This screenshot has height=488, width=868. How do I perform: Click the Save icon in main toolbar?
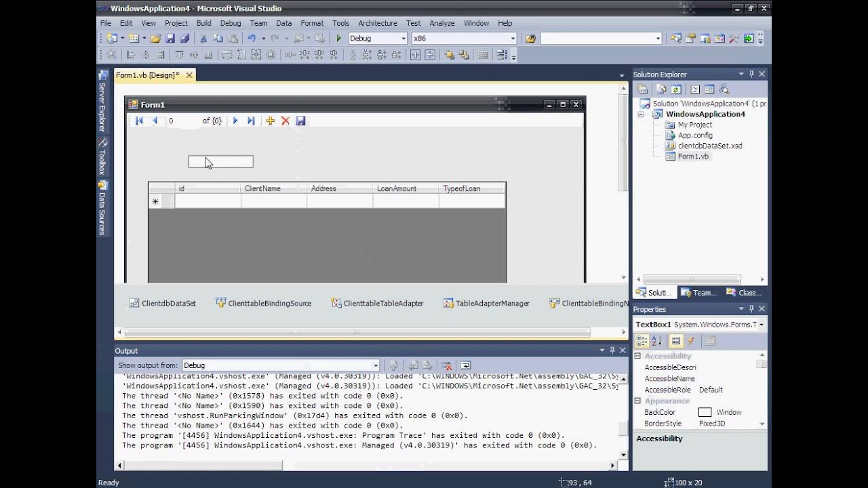pyautogui.click(x=170, y=39)
